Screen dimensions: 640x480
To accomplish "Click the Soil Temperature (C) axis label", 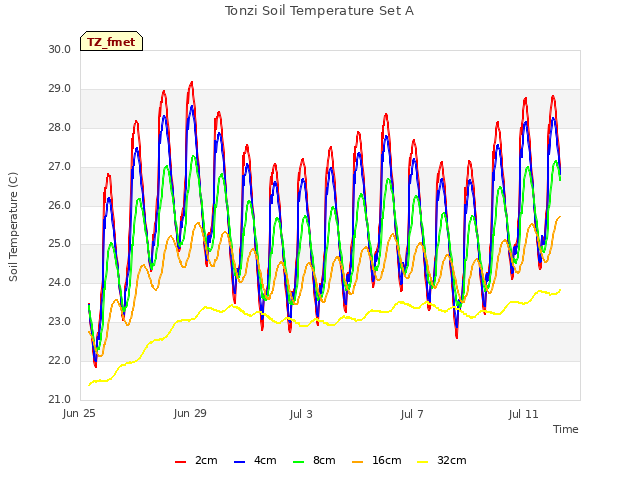I will (x=13, y=227).
